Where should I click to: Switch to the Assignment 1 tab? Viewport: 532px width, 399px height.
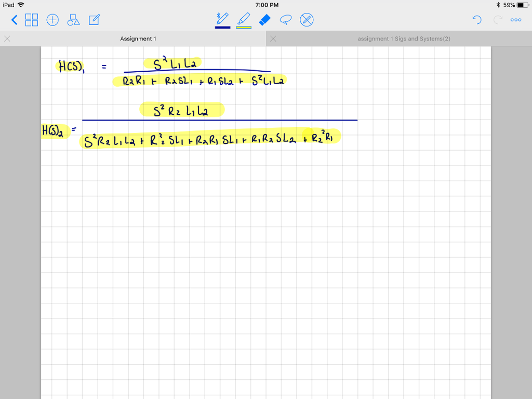click(138, 38)
